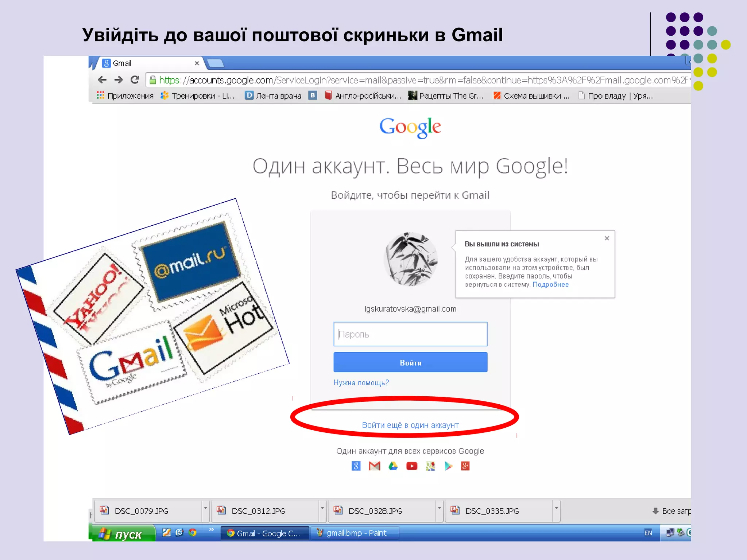
Task: Expand dropdown for DSC_0335.JPG download
Action: 556,508
